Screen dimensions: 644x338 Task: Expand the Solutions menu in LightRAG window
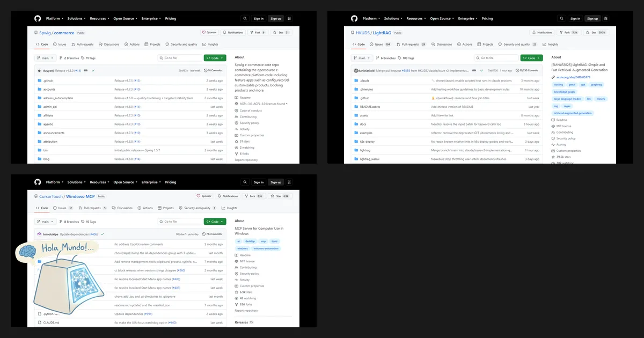(x=393, y=18)
